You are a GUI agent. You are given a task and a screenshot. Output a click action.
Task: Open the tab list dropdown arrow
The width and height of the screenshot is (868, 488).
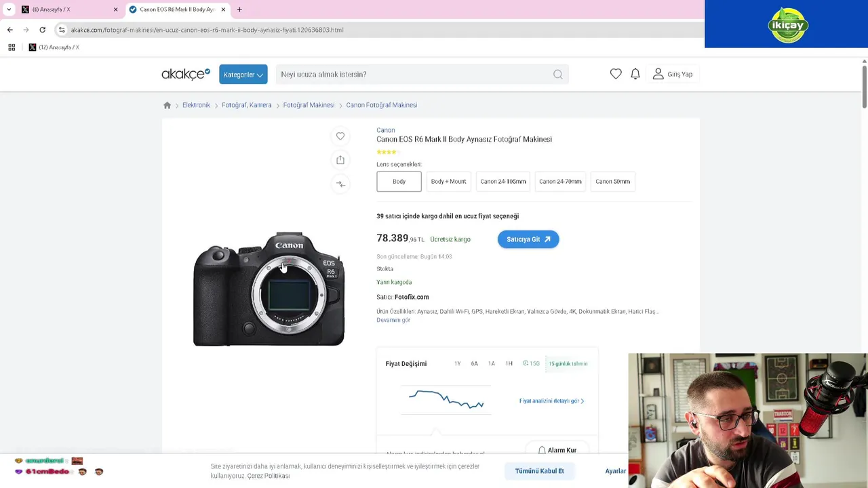pos(9,9)
